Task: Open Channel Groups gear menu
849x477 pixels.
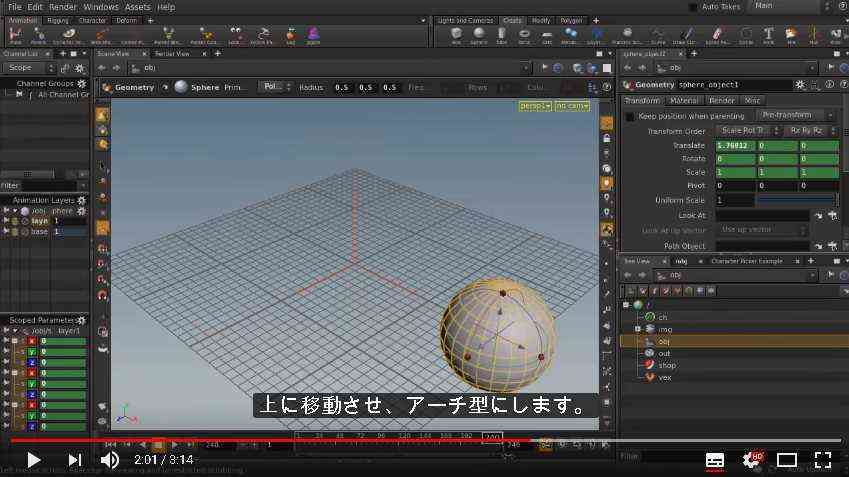Action: pyautogui.click(x=82, y=83)
